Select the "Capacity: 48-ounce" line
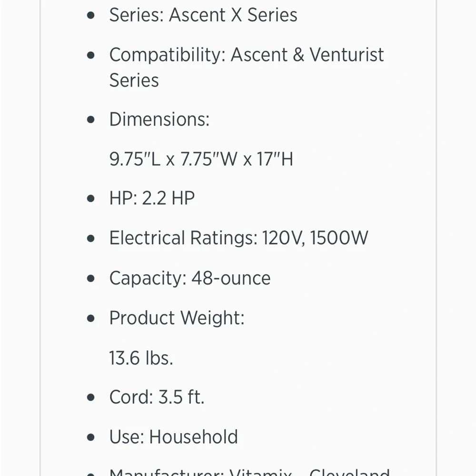The width and height of the screenshot is (476, 476). tap(189, 278)
